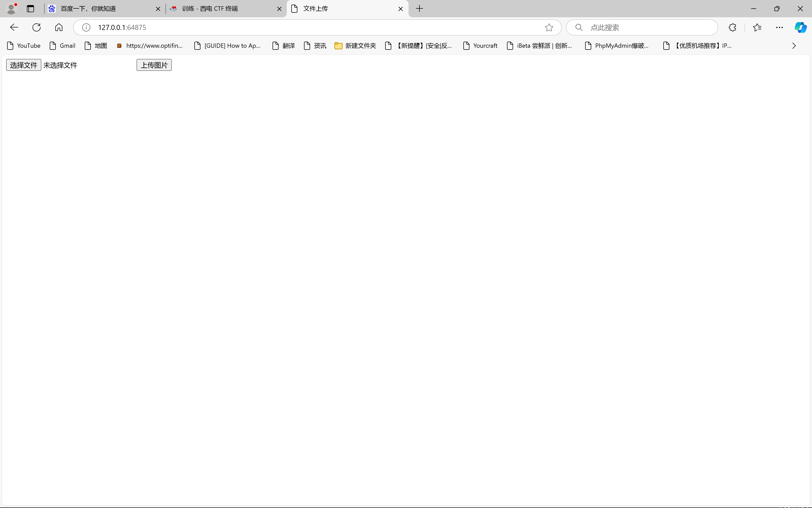Image resolution: width=812 pixels, height=508 pixels.
Task: Open a new tab with plus button
Action: tap(419, 9)
